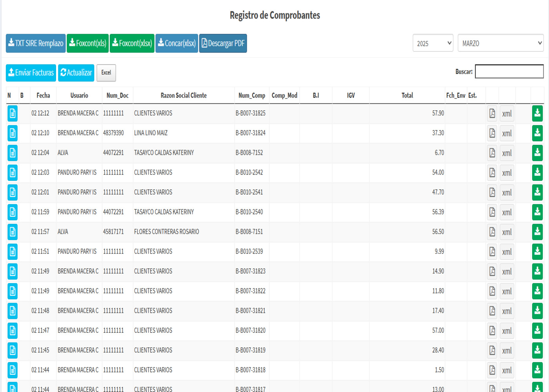Screen dimensions: 549x392
Task: Sort table by Fecha column header
Action: 43,96
